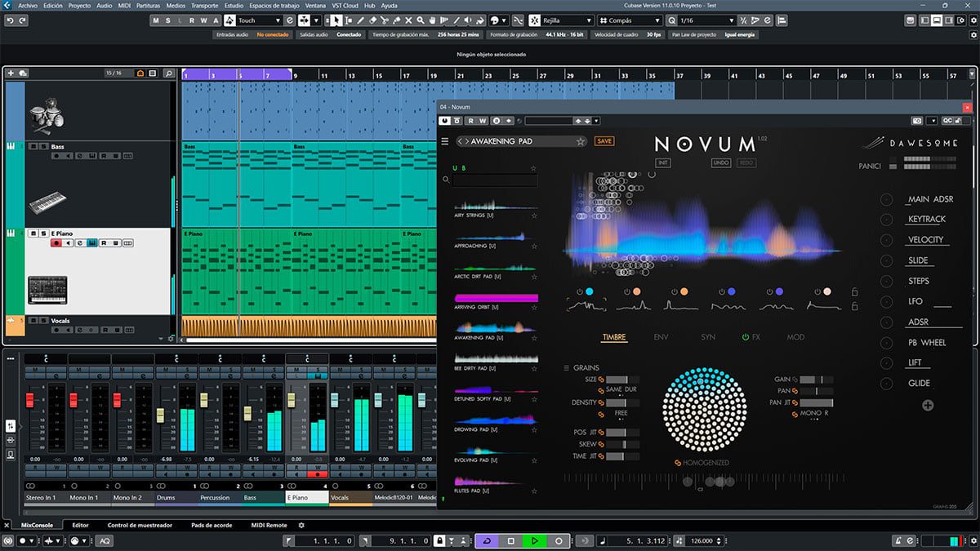Viewport: 980px width, 551px height.
Task: Open the Proyecto menu
Action: [79, 5]
